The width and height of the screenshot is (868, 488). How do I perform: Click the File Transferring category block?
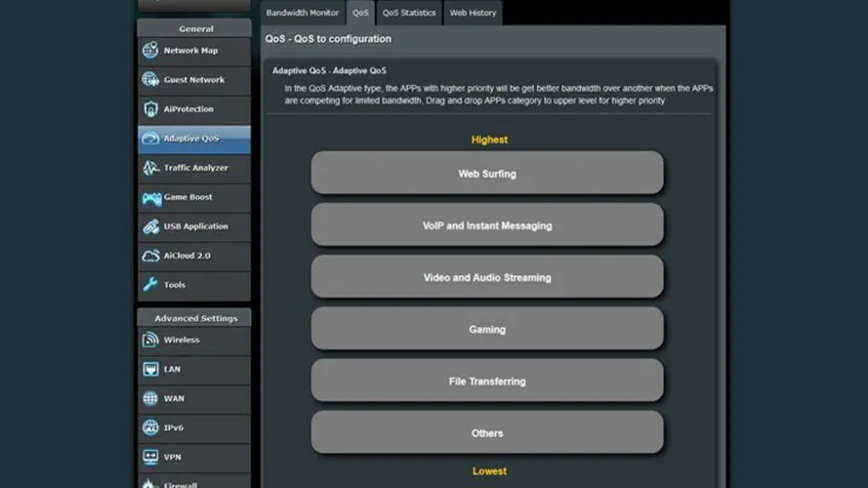[x=487, y=382]
